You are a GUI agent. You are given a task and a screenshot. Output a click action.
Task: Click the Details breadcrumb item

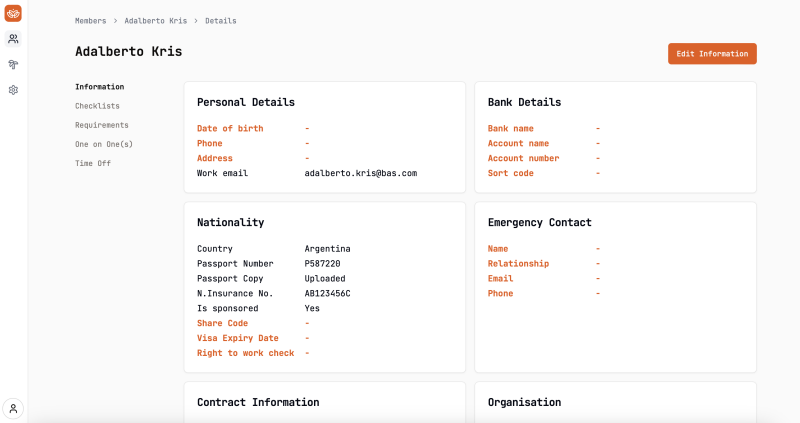pyautogui.click(x=221, y=20)
